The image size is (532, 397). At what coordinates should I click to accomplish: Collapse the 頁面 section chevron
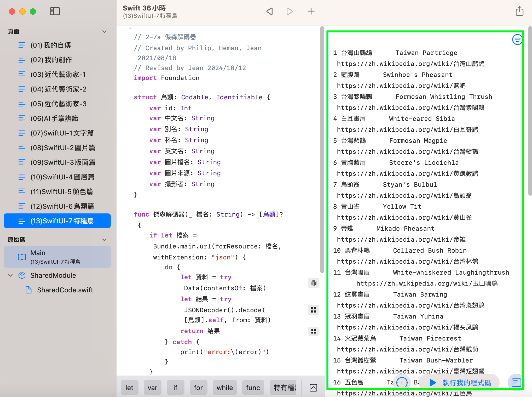coord(105,32)
